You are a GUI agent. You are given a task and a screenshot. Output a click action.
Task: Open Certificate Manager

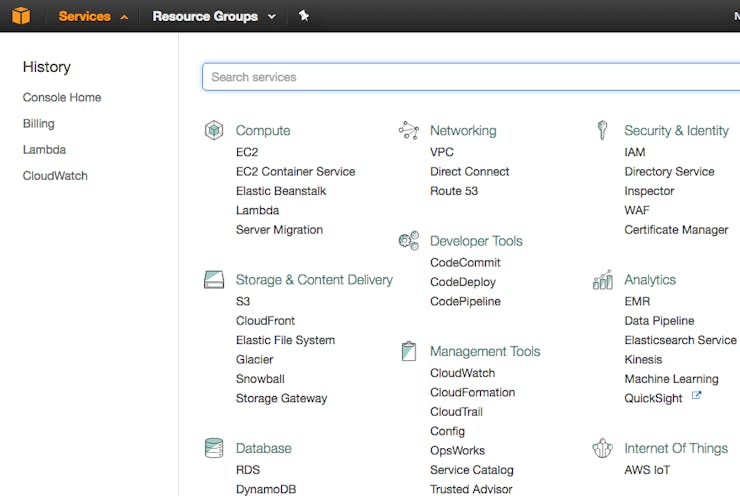(x=676, y=229)
